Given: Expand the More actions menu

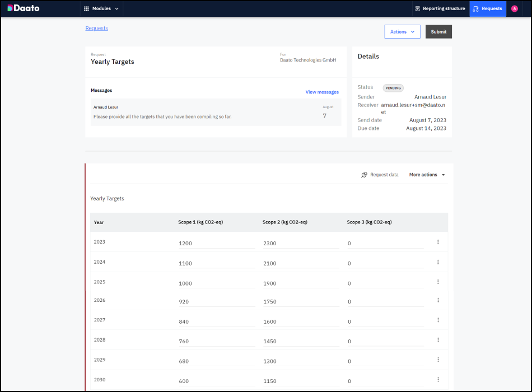Looking at the screenshot, I should [x=427, y=175].
